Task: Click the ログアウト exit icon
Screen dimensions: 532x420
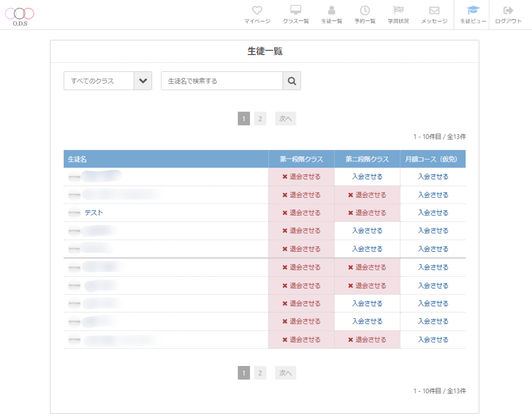Action: (x=508, y=10)
